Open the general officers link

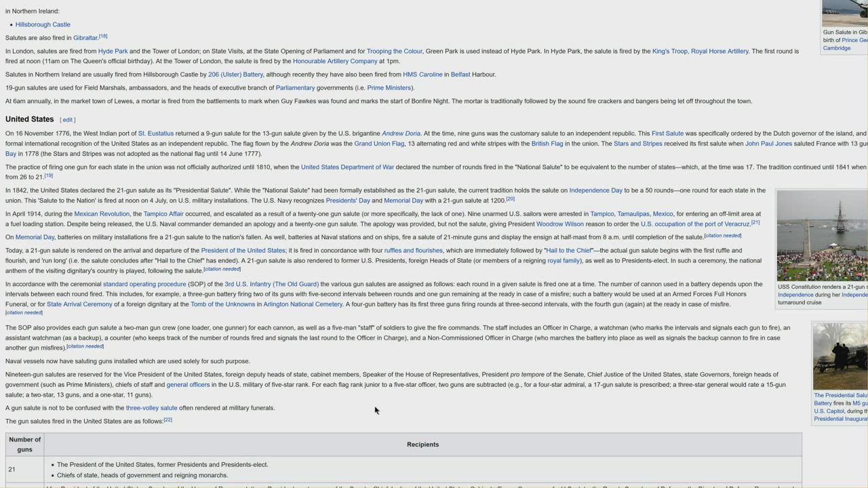188,385
